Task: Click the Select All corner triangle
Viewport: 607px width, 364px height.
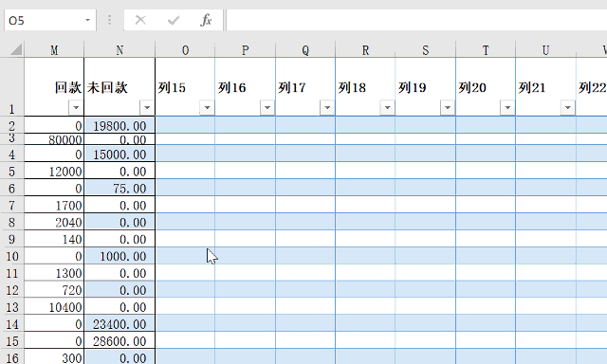Action: click(x=15, y=49)
